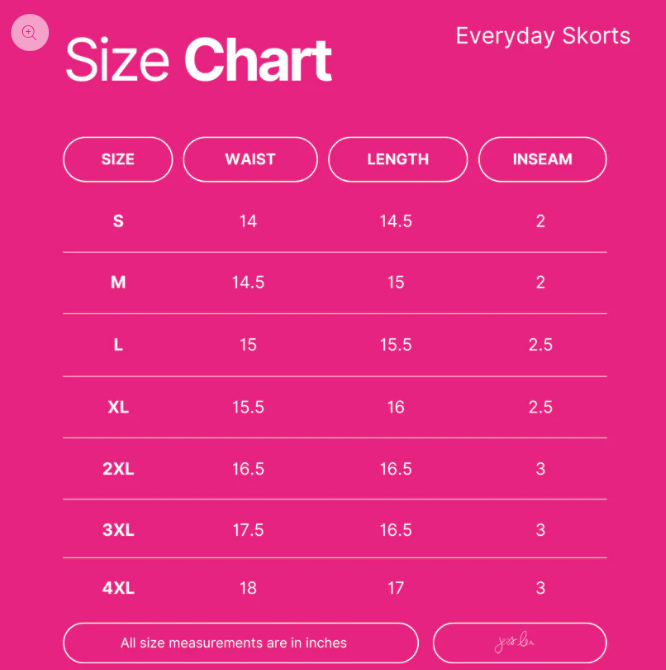Viewport: 666px width, 670px height.
Task: Click the 2.5 inseam value for XL
Action: tap(541, 407)
